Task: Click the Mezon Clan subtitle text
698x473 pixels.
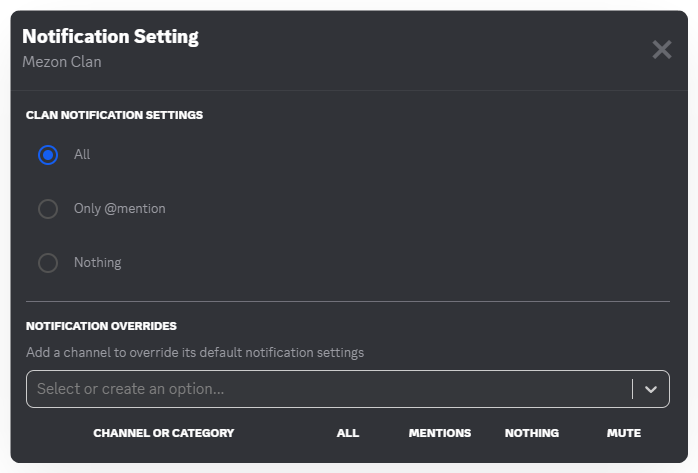Action: (x=62, y=62)
